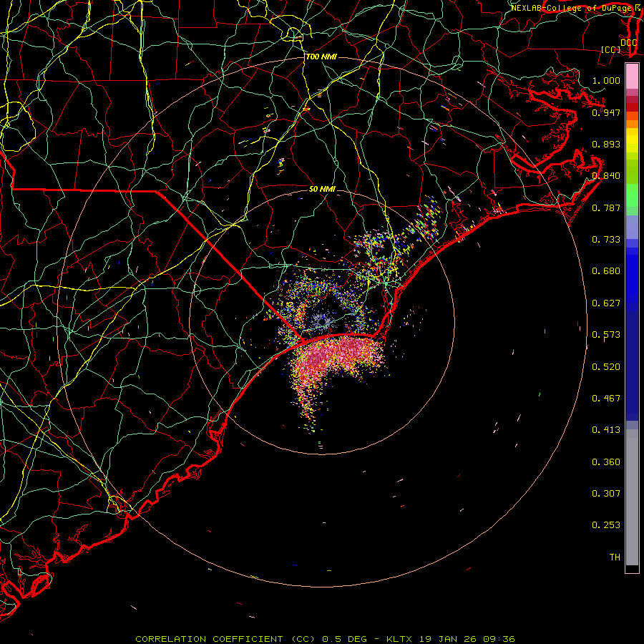
Task: Select the 0.627 legend label
Action: (x=606, y=303)
